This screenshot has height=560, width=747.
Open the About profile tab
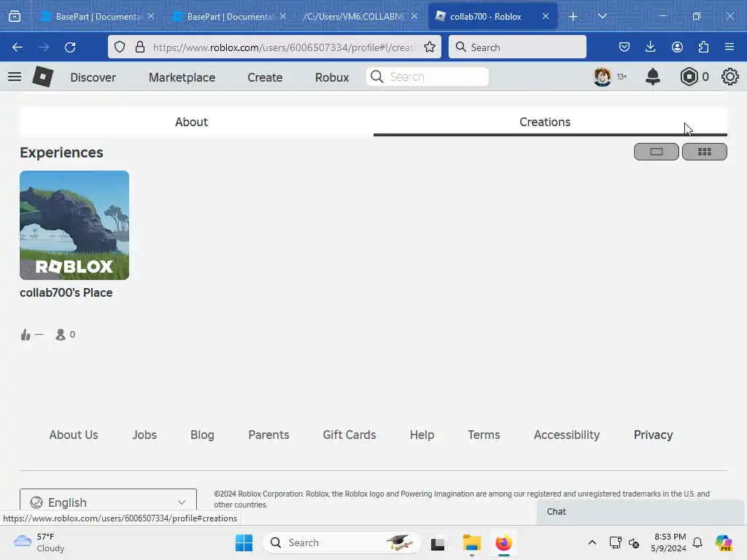(x=192, y=122)
